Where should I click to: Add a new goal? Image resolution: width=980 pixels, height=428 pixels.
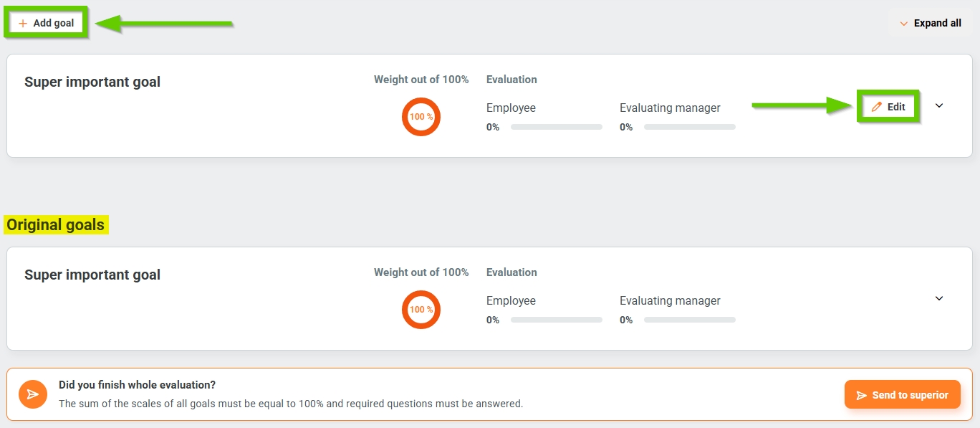[46, 23]
